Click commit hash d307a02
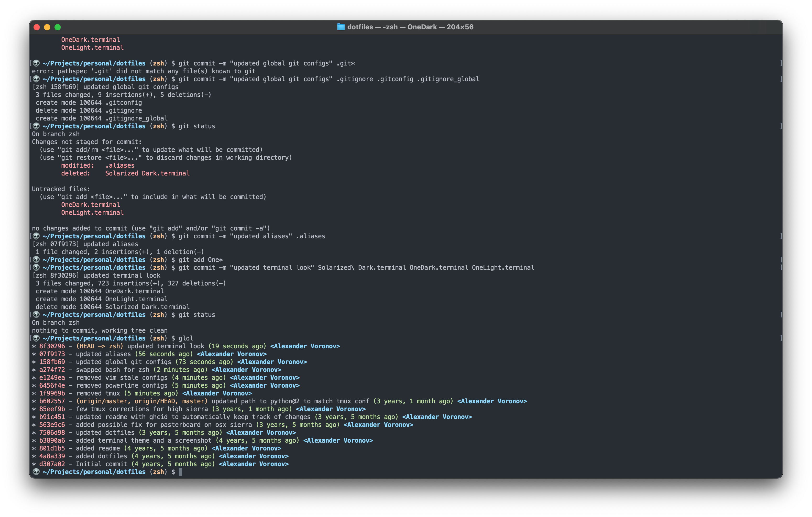This screenshot has height=517, width=812. point(52,464)
